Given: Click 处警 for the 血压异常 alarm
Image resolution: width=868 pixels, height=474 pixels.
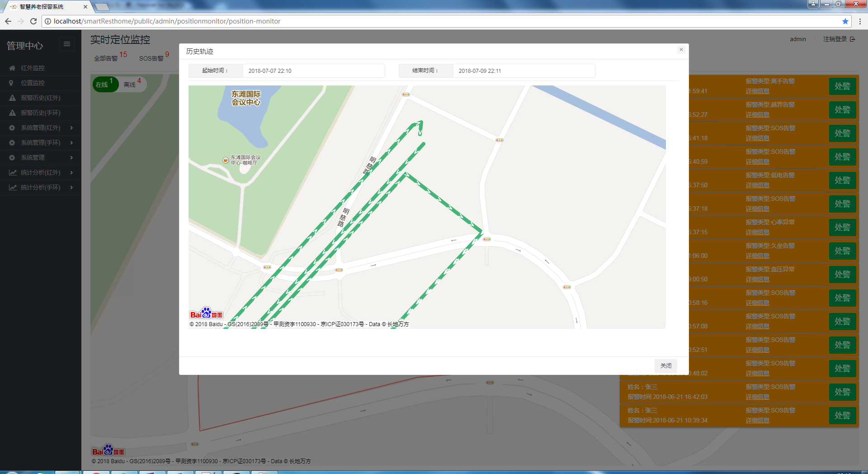Looking at the screenshot, I should tap(843, 274).
